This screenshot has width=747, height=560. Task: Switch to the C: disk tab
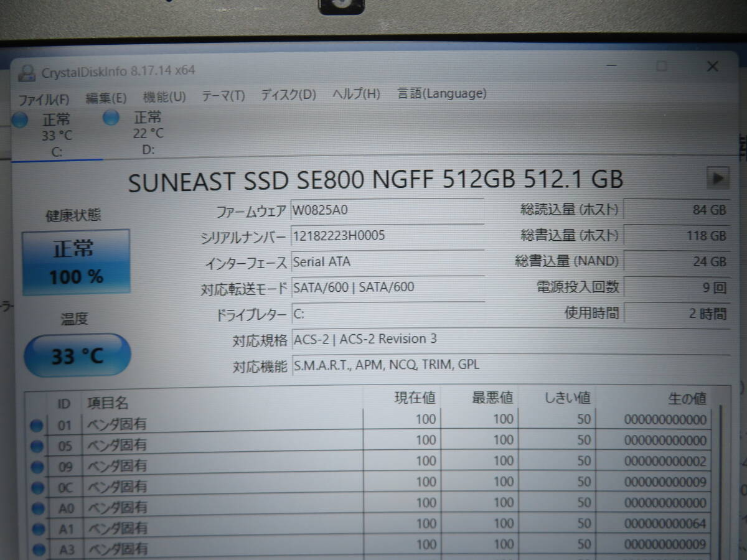[x=56, y=134]
